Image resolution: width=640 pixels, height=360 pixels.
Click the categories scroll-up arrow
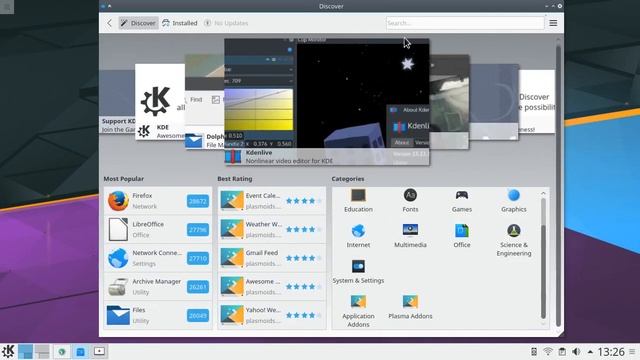(x=543, y=193)
